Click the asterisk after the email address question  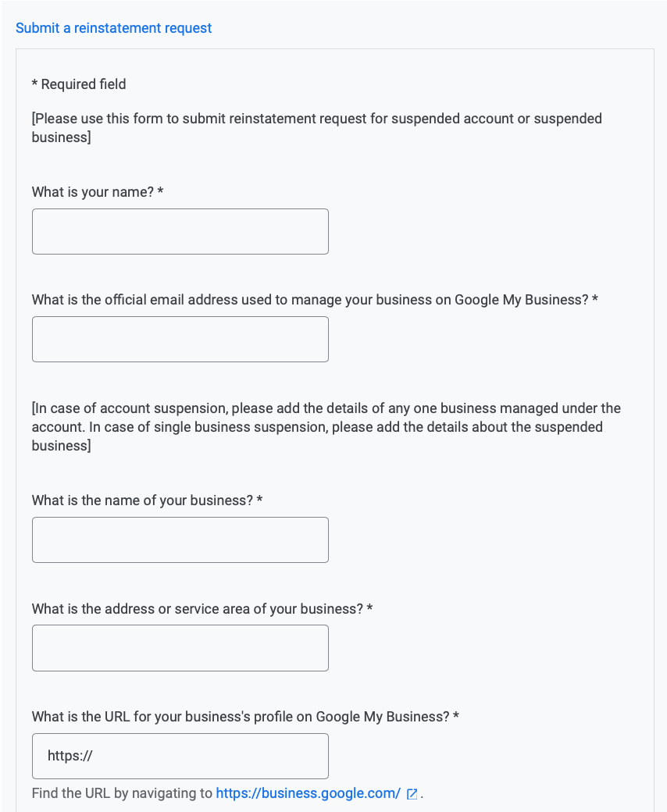click(x=595, y=300)
